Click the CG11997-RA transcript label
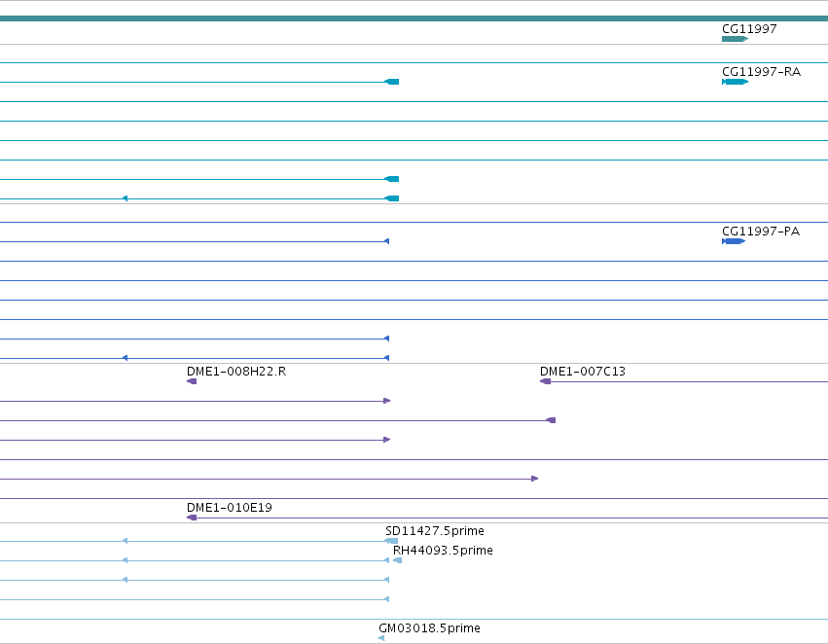The height and width of the screenshot is (644, 828). pos(761,72)
